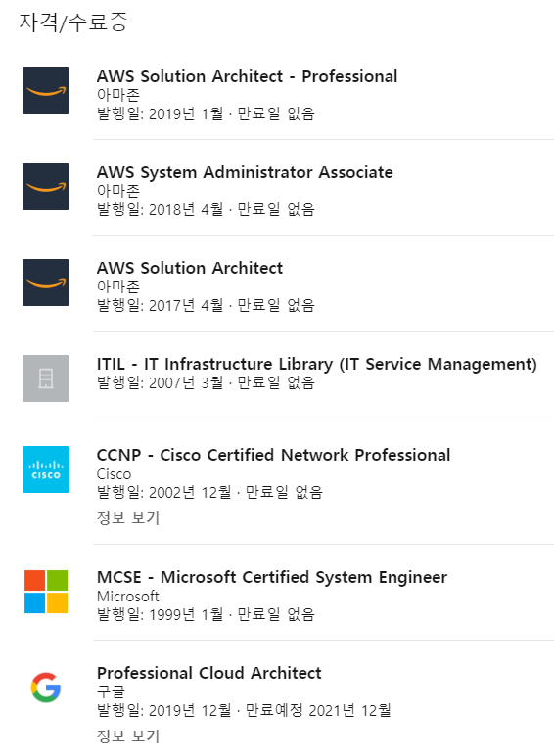554x756 pixels.
Task: Click the gray building placeholder icon for ITIL
Action: tap(46, 378)
